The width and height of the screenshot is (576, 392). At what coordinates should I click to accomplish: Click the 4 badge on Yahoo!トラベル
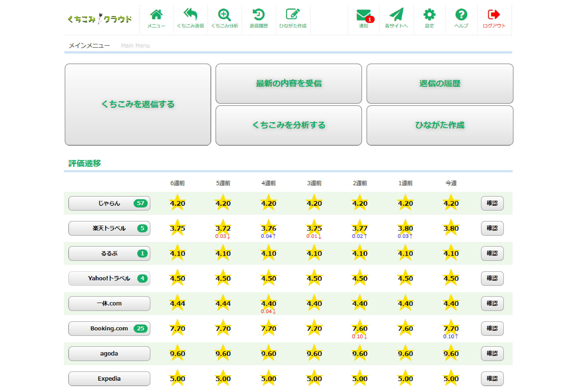(142, 278)
